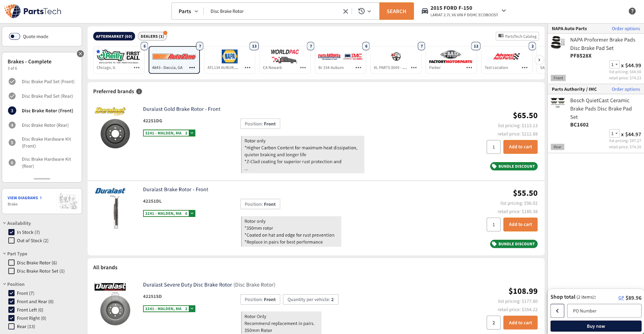This screenshot has height=334, width=644.
Task: Open the Duralast Brake Rotor side image
Action: click(x=116, y=212)
